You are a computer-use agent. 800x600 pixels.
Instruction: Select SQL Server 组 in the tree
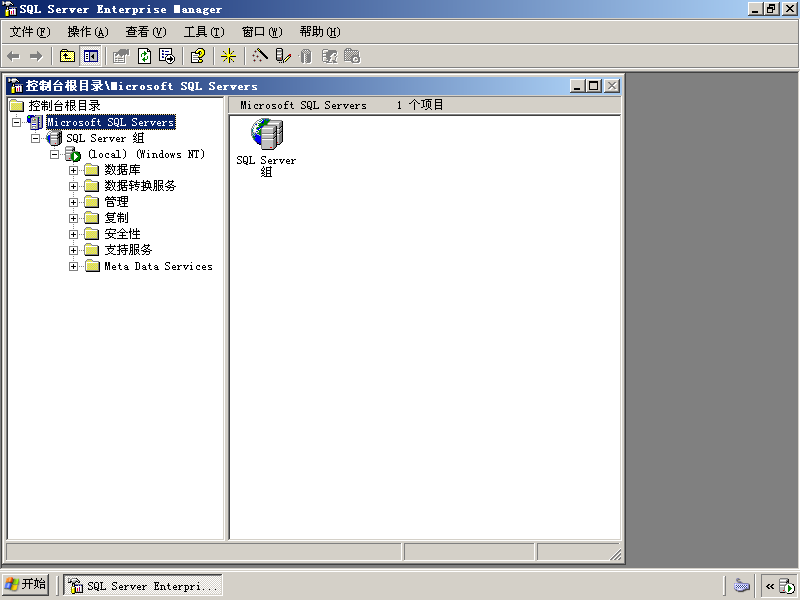coord(105,138)
